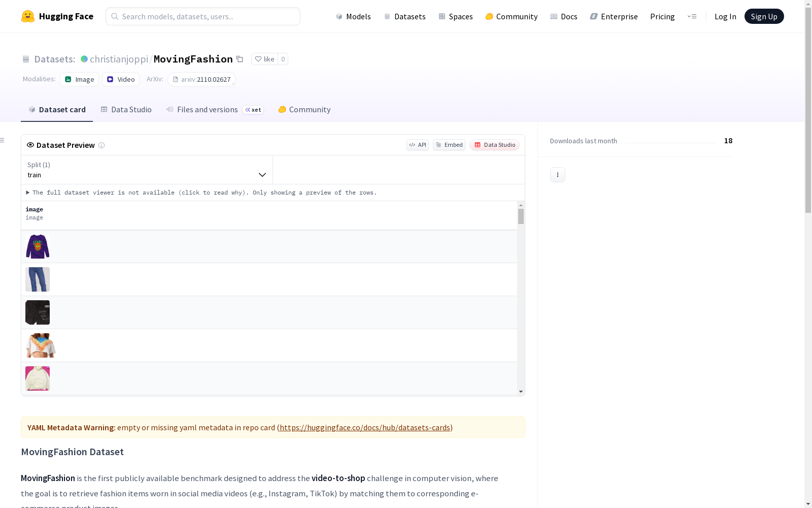812x508 pixels.
Task: Open Data Studio from the preview header
Action: (x=494, y=145)
